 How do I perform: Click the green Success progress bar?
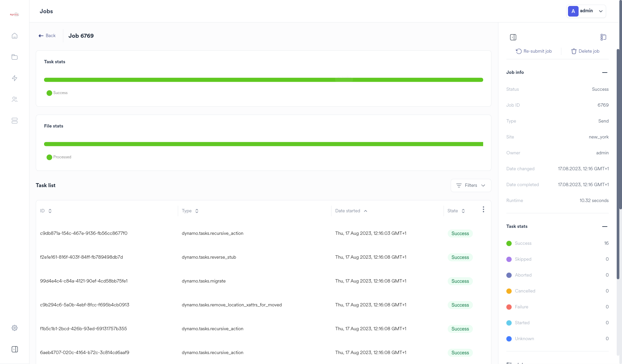pos(263,79)
